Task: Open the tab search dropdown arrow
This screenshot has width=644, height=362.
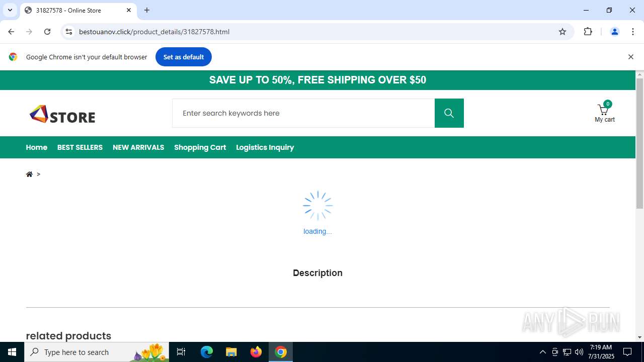Action: [x=10, y=10]
